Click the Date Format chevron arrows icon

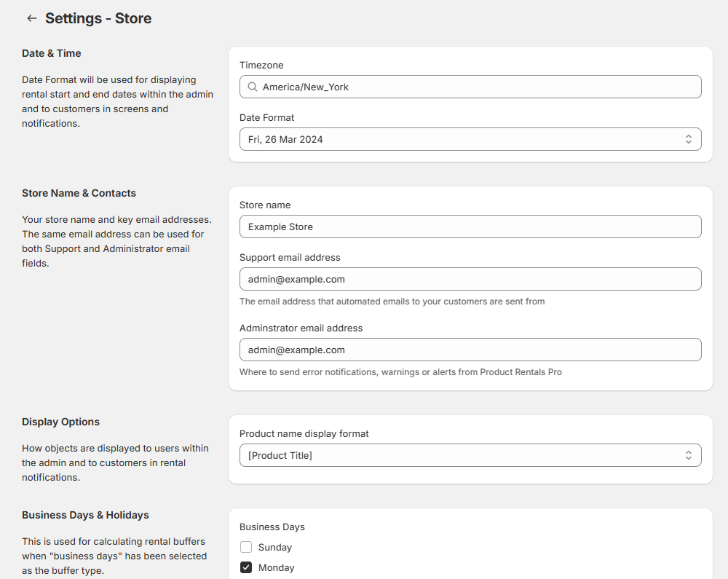pos(688,139)
